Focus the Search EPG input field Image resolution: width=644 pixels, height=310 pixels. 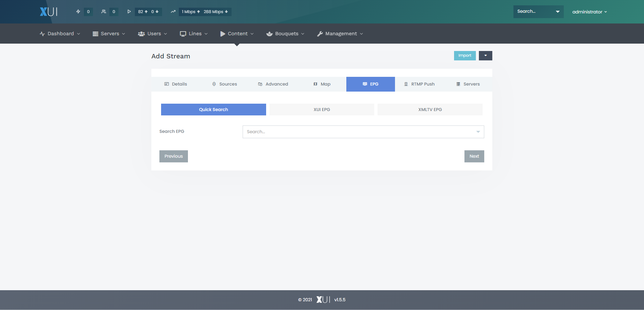point(363,132)
